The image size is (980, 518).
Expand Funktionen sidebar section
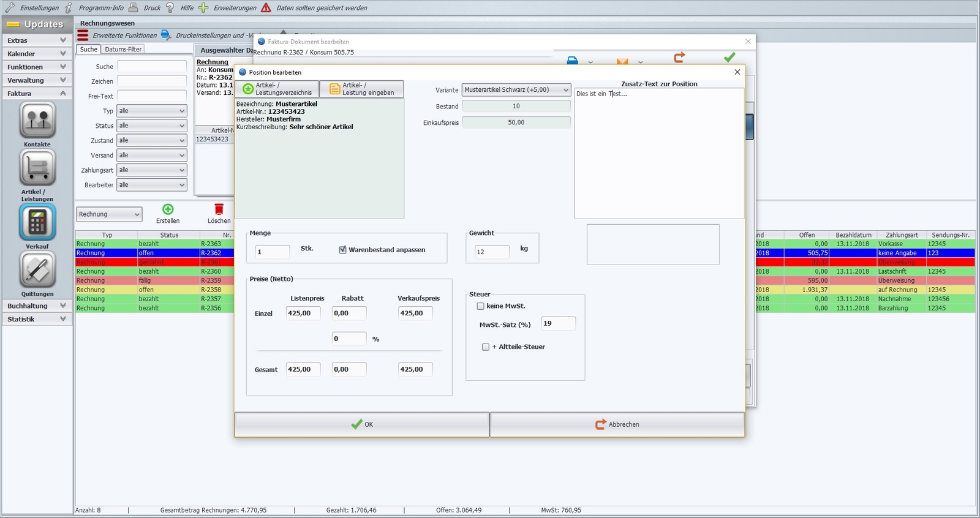37,67
